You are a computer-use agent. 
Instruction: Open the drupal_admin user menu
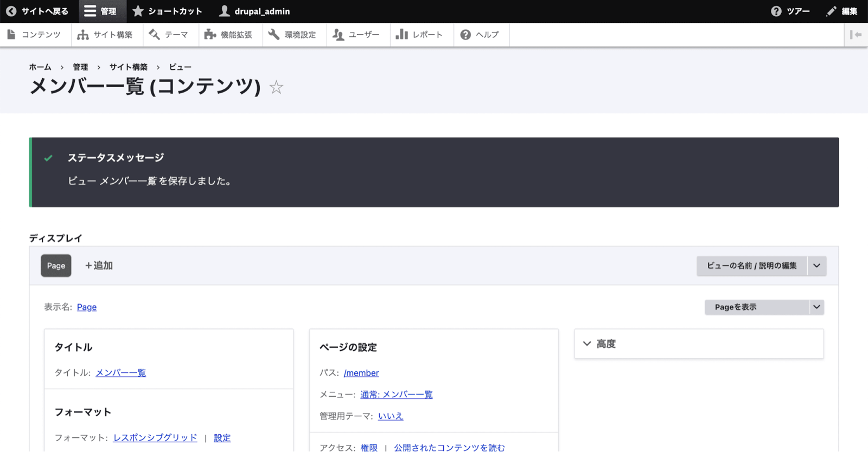point(254,11)
